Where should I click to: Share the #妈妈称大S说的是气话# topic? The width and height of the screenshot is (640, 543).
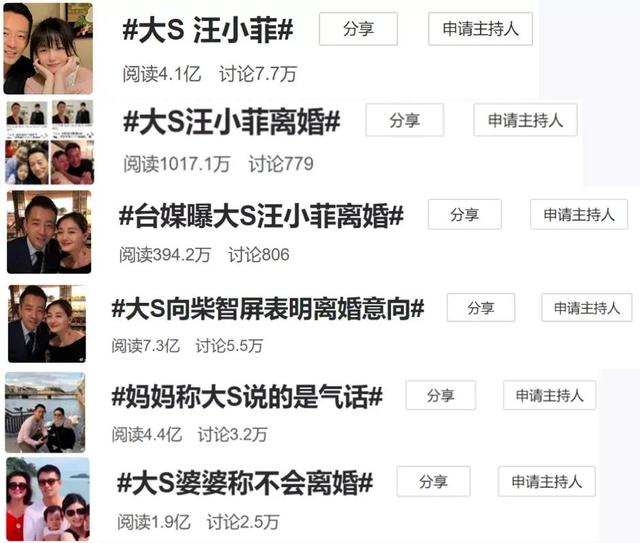441,395
